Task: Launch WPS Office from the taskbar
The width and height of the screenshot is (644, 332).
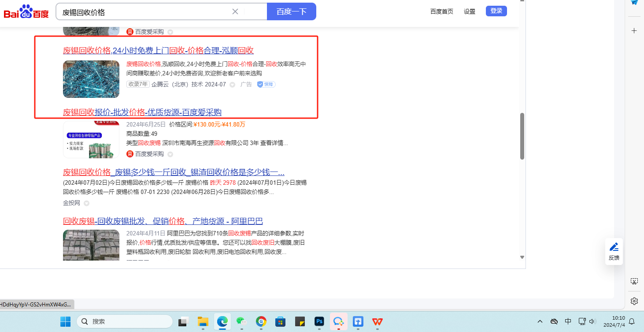Action: 378,321
